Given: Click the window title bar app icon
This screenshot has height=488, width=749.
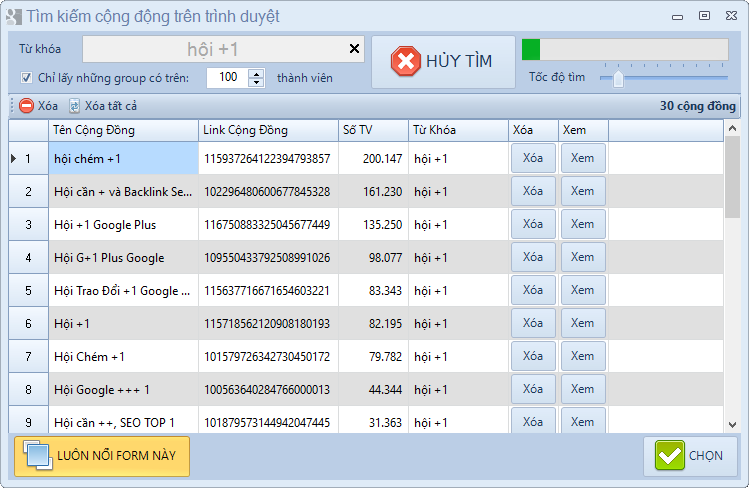Looking at the screenshot, I should [14, 17].
